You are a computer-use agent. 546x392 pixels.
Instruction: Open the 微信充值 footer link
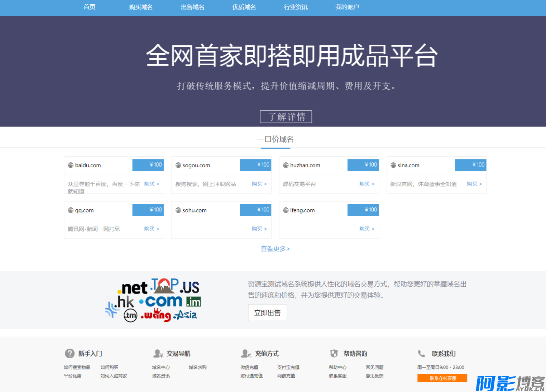(x=249, y=367)
